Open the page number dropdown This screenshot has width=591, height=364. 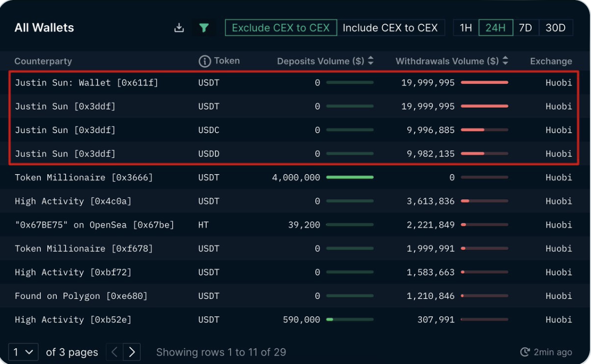coord(24,352)
